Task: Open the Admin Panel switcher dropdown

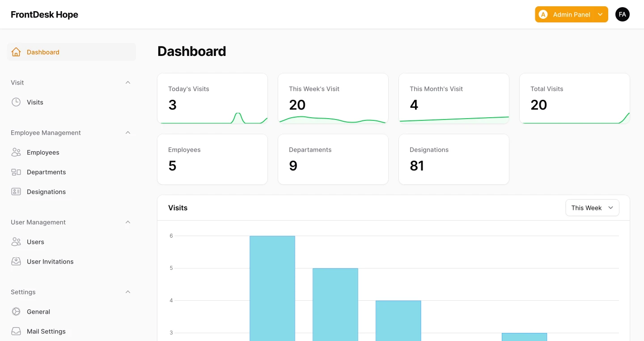Action: tap(572, 14)
